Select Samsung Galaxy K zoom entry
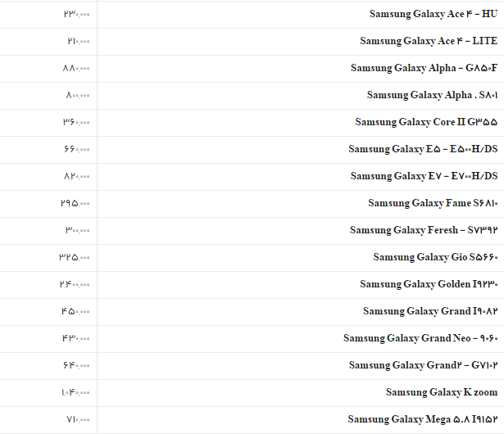The width and height of the screenshot is (504, 434). point(442,392)
